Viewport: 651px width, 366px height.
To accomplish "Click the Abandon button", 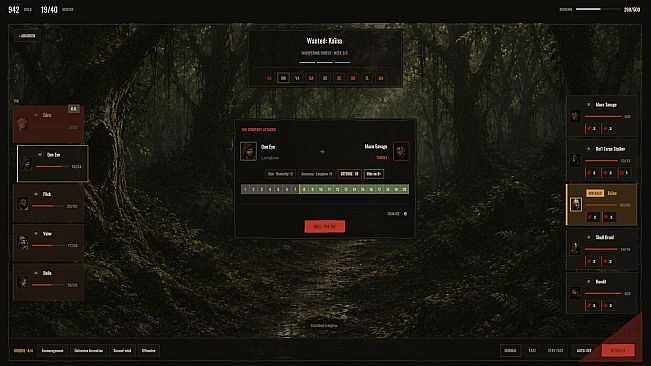I will (x=27, y=36).
